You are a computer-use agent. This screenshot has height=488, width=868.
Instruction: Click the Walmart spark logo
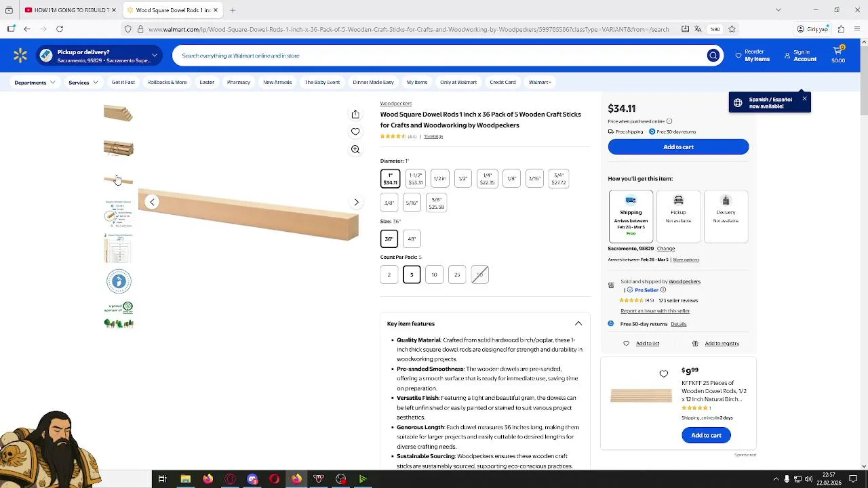click(x=20, y=56)
